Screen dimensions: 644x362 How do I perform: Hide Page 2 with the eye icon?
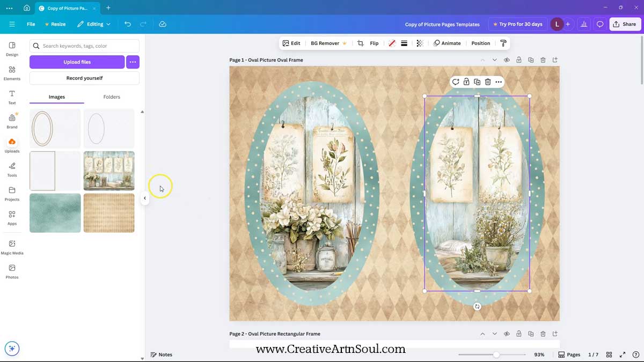pyautogui.click(x=507, y=334)
